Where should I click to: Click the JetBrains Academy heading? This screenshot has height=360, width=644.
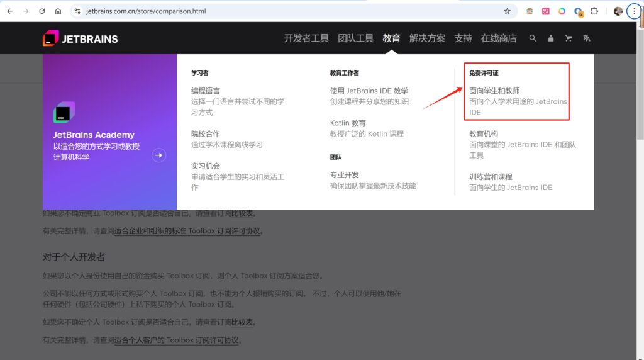pos(94,135)
